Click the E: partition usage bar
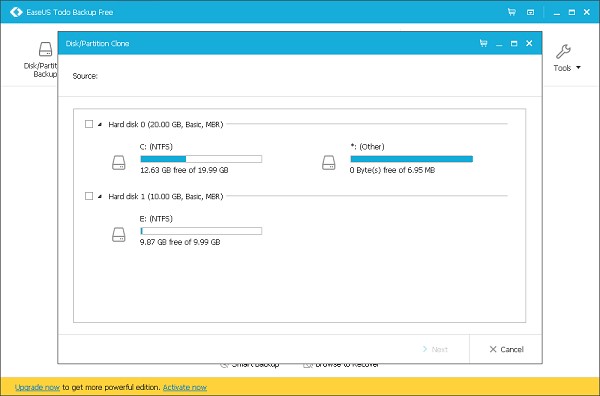 201,231
